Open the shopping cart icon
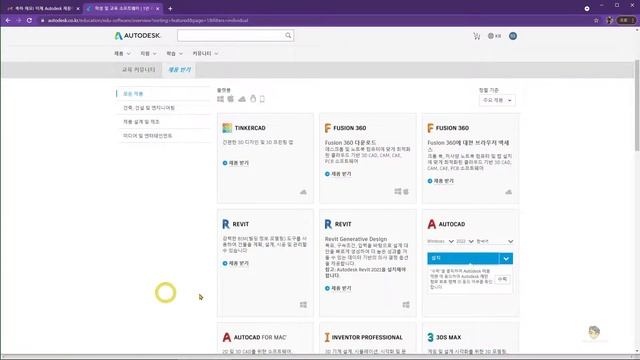This screenshot has width=640, height=360. coord(476,36)
